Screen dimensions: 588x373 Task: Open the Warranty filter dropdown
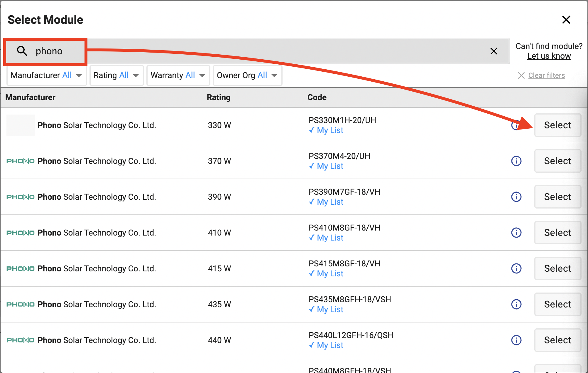pyautogui.click(x=178, y=75)
